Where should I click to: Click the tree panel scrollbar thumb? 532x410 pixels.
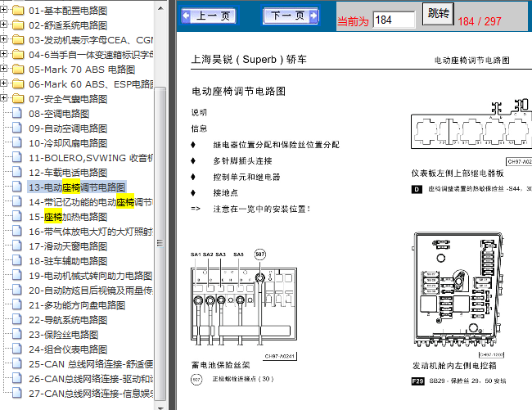160,244
